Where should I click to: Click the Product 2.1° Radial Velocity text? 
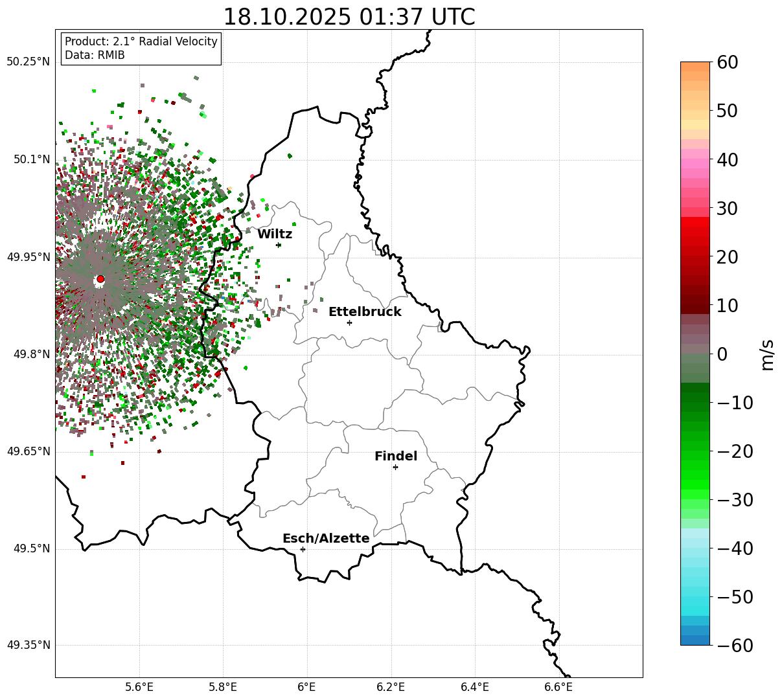click(x=141, y=41)
